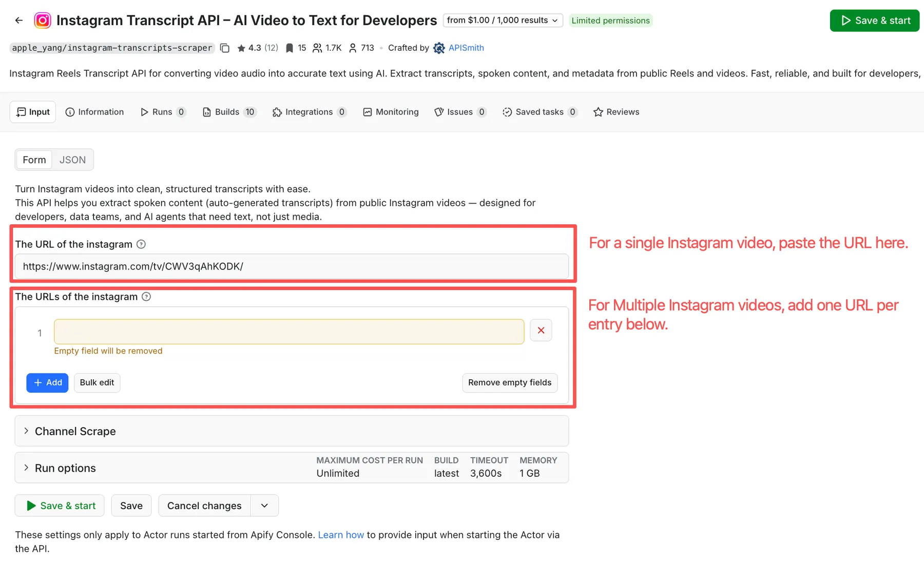Switch to Form input mode
The height and width of the screenshot is (562, 924).
pos(34,160)
